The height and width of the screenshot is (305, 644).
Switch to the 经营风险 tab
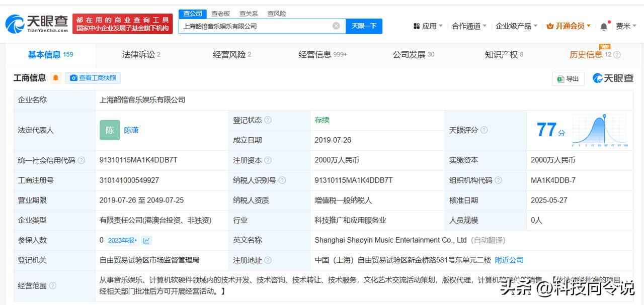coord(232,55)
